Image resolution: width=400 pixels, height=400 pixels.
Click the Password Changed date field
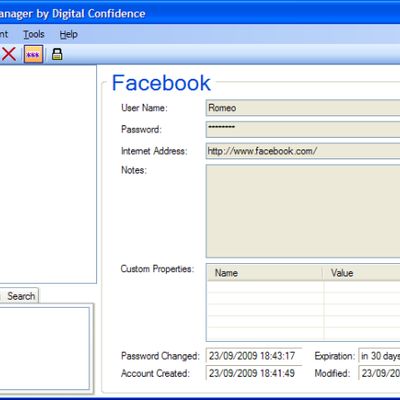click(x=254, y=356)
